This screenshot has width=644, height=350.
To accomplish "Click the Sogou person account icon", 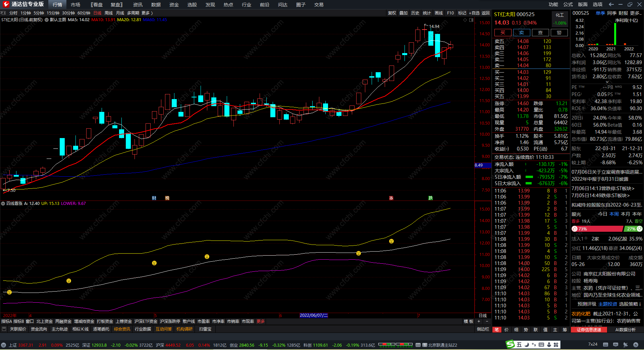I will click(x=549, y=345).
